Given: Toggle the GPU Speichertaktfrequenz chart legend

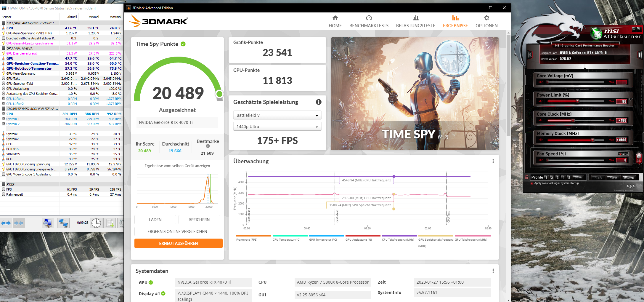Looking at the screenshot, I should coord(436,241).
